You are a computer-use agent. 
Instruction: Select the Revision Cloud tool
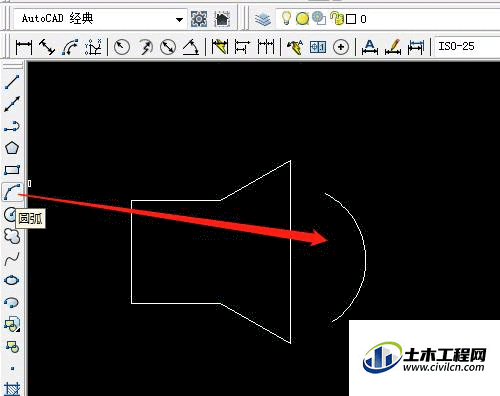point(12,236)
